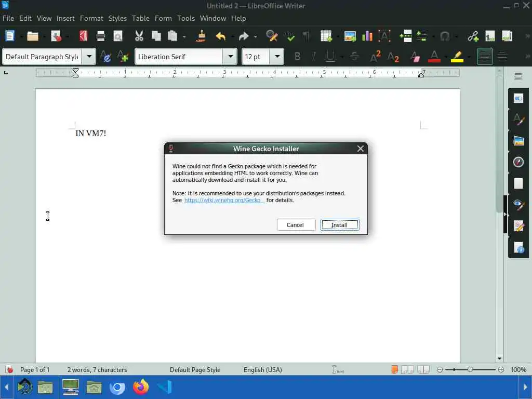Toggle formatting marks pilcrow icon
The width and height of the screenshot is (532, 399).
[x=306, y=36]
